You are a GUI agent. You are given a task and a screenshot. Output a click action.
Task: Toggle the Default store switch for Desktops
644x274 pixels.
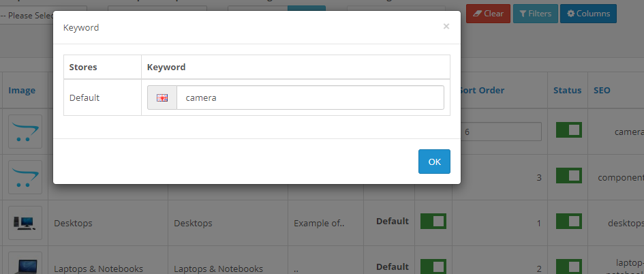(433, 222)
